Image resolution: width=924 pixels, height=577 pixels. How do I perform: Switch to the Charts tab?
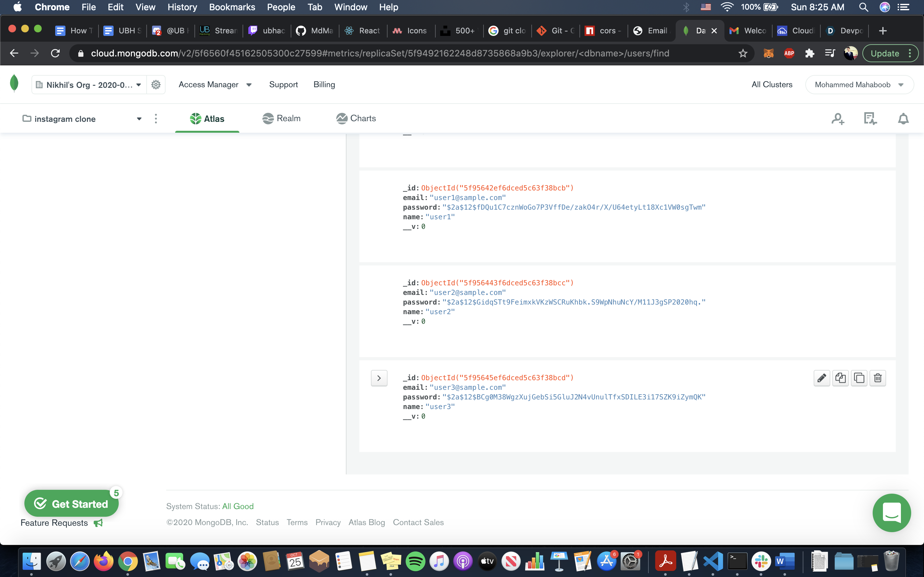pyautogui.click(x=356, y=118)
